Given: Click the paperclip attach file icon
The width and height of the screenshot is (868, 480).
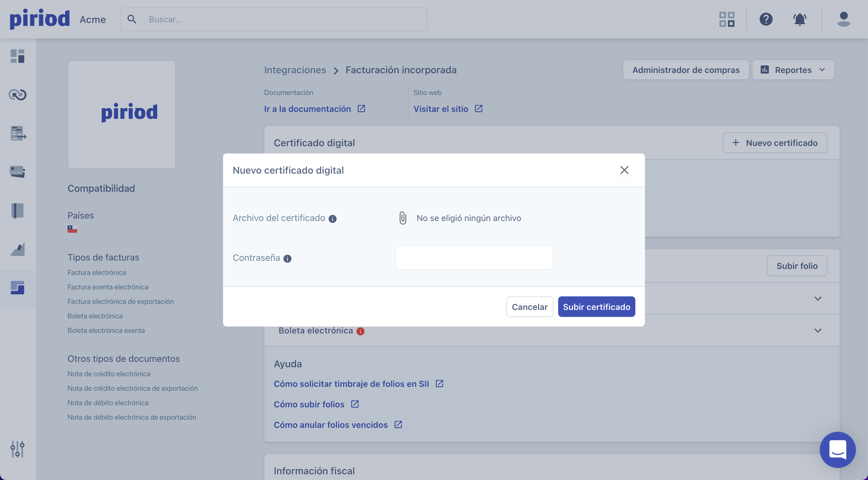Looking at the screenshot, I should 403,218.
